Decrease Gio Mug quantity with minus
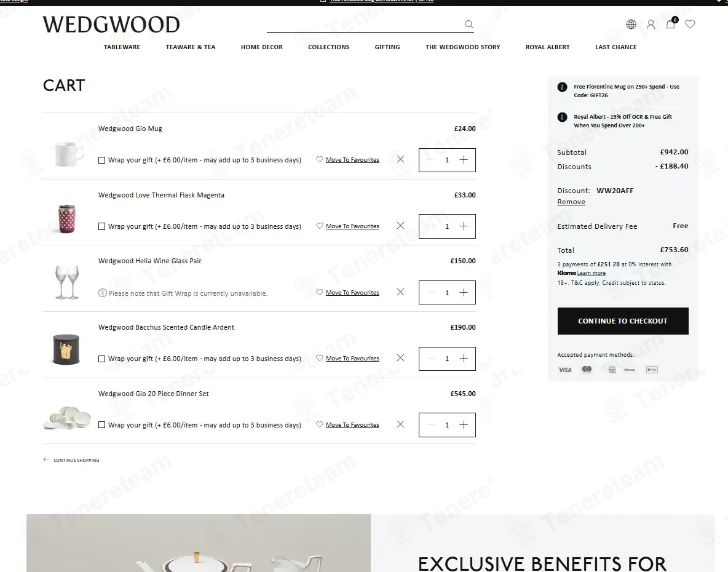 [x=431, y=160]
